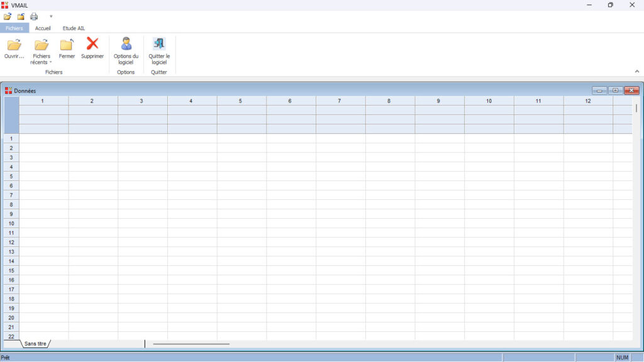Select row header 16
The height and width of the screenshot is (362, 644).
[x=11, y=280]
